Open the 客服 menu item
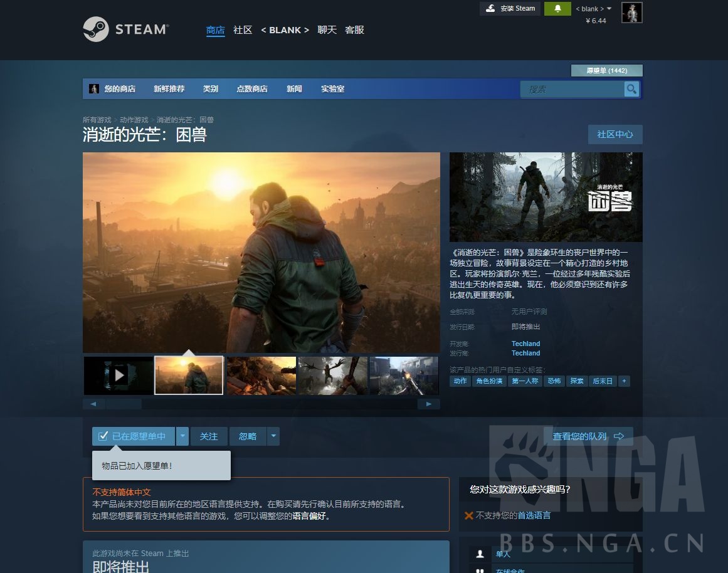The height and width of the screenshot is (573, 728). (355, 30)
